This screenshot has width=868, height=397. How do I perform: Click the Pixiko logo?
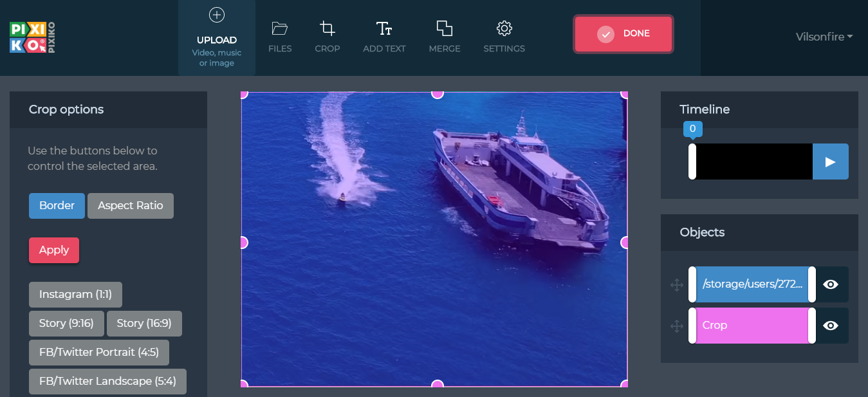pos(33,37)
